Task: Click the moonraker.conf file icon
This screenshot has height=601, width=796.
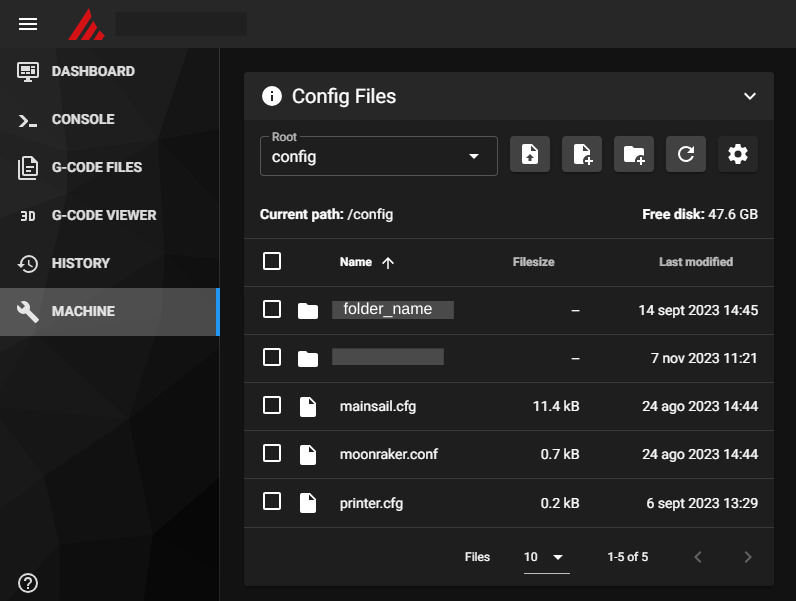Action: click(x=308, y=455)
